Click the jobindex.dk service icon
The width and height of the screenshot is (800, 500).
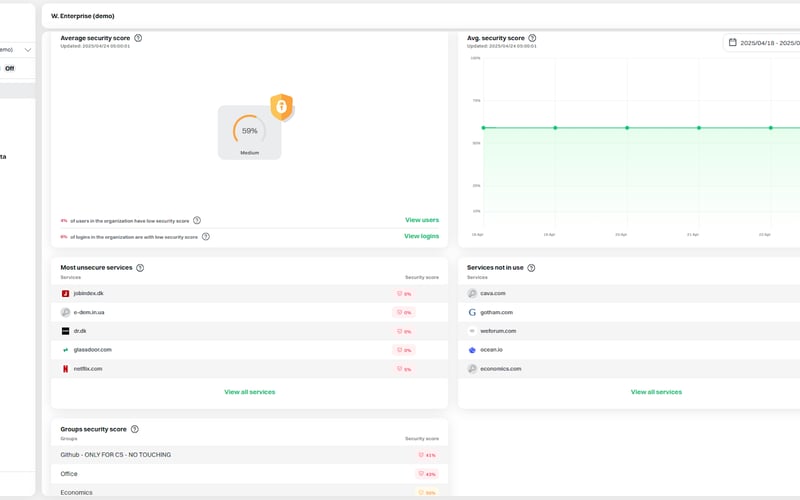click(65, 294)
